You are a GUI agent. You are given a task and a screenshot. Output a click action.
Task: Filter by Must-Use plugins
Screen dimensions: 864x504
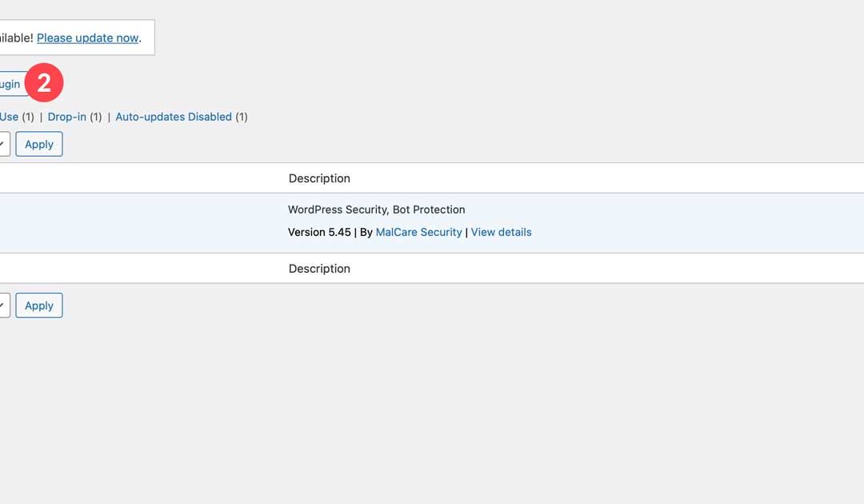[x=9, y=117]
